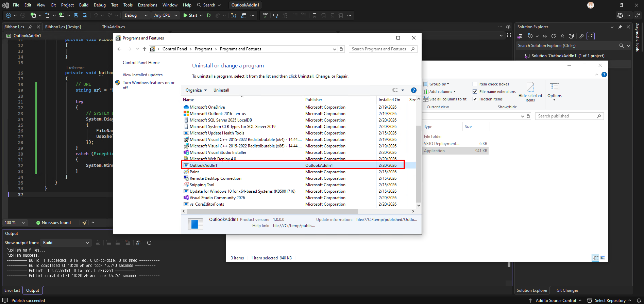Click Pending Changes Filter clock icon
This screenshot has height=304, width=644.
pos(530,36)
